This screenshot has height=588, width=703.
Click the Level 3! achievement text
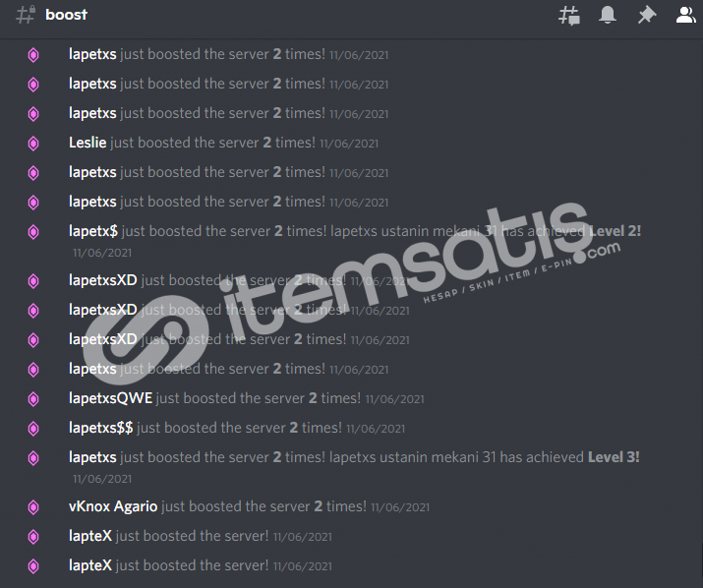pyautogui.click(x=614, y=457)
